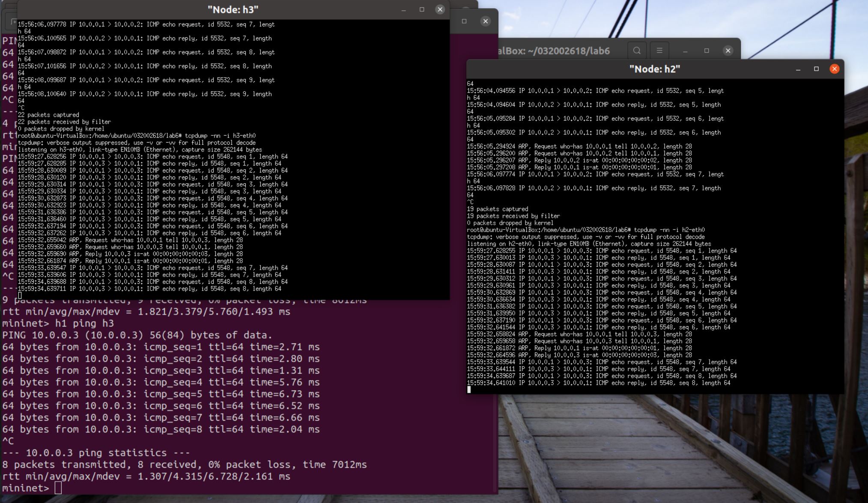
Task: Minimize the Node: h2 window
Action: click(x=798, y=69)
